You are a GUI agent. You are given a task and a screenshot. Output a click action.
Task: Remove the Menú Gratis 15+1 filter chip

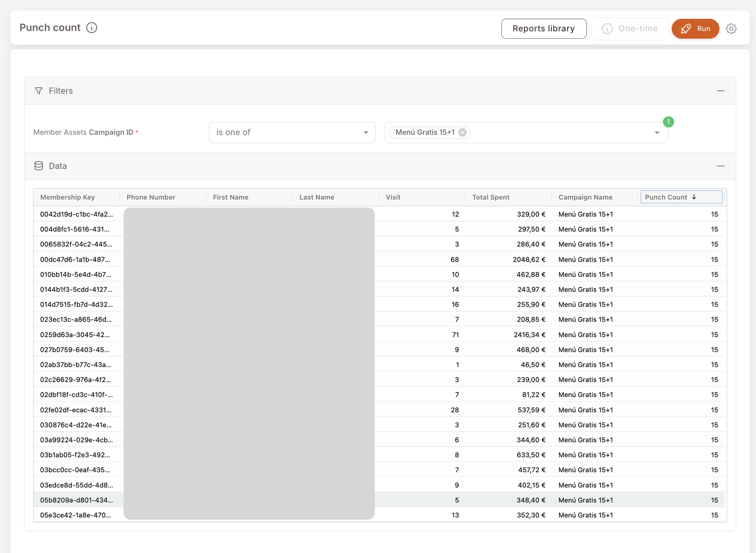click(x=463, y=133)
